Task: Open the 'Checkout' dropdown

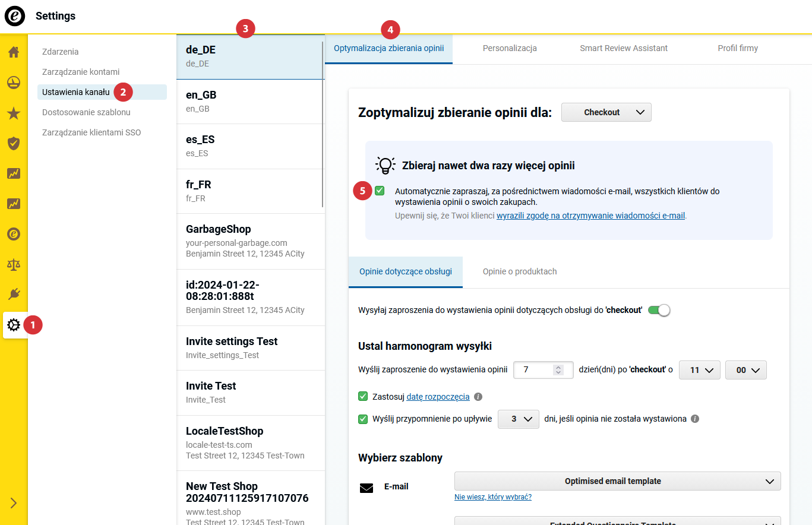Action: coord(606,112)
